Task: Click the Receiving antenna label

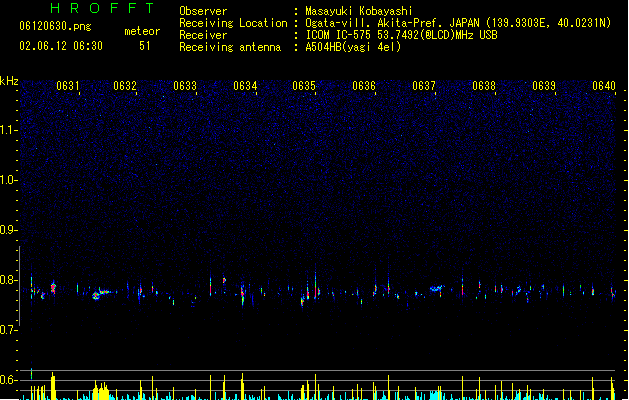Action: click(x=230, y=47)
